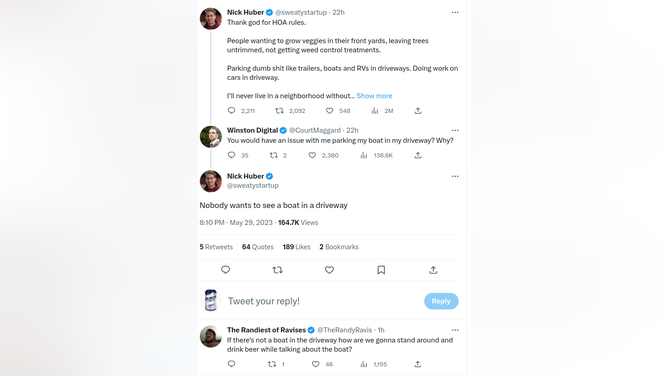Reply to Nick Huber's HOA rules tweet
Screen dimensions: 668x376
[231, 111]
